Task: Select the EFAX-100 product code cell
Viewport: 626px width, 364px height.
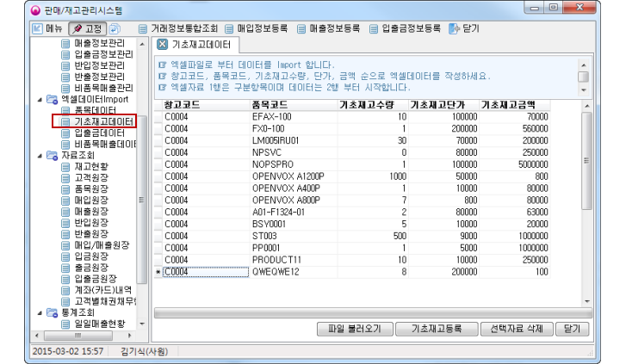Action: 294,117
